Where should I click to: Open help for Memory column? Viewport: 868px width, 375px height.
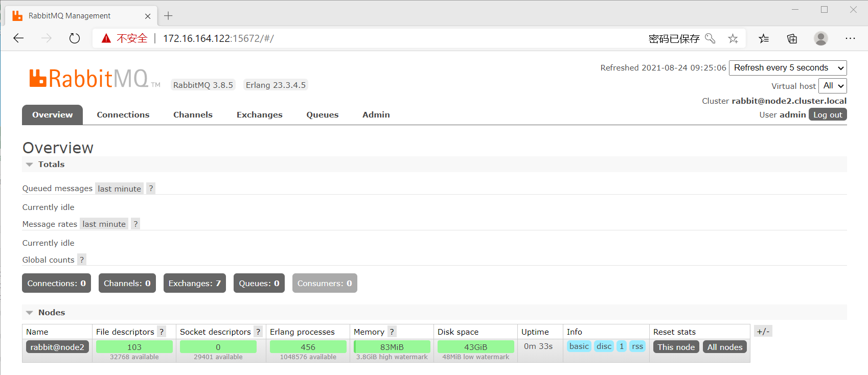(392, 332)
